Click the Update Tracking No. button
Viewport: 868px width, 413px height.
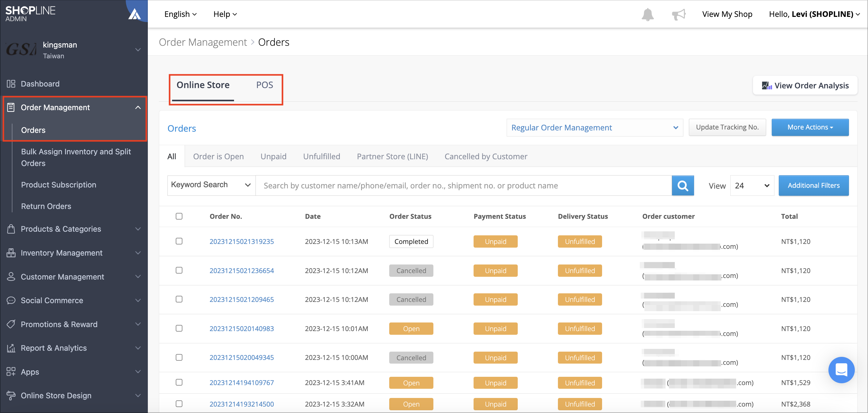(x=727, y=127)
